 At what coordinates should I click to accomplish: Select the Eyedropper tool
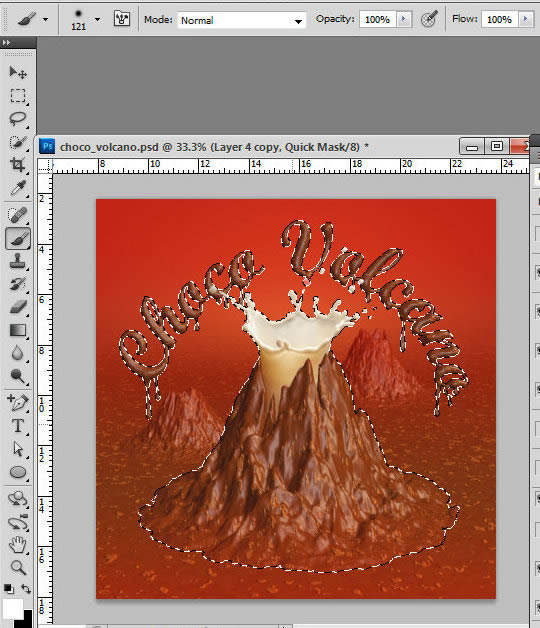[18, 187]
